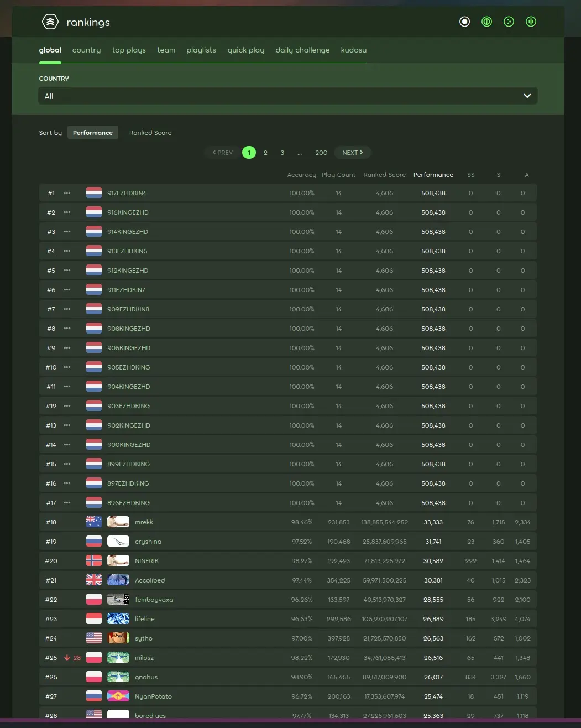Switch to the mania mode icon
This screenshot has width=581, height=728.
(531, 22)
